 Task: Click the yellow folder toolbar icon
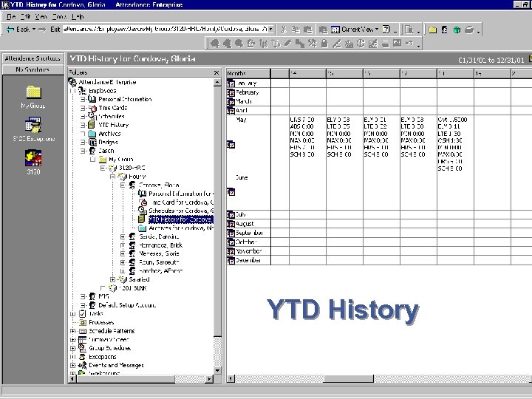pos(432,30)
